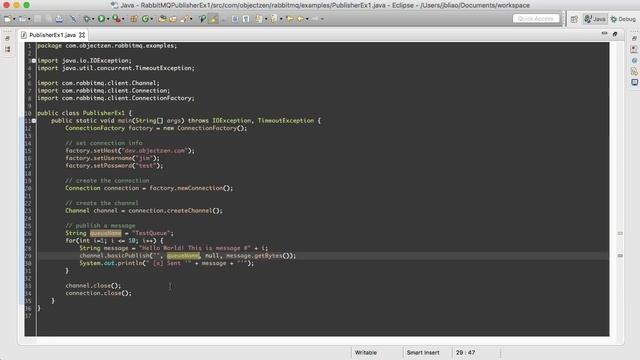Image resolution: width=640 pixels, height=360 pixels.
Task: Click cursor position '29 : 47' status
Action: click(465, 353)
